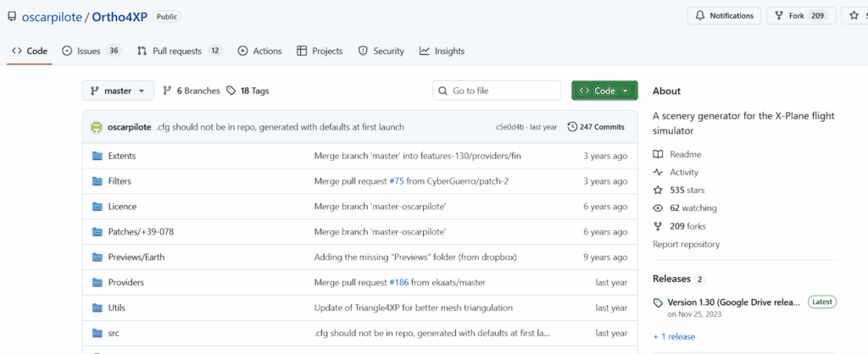Open the Licence folder

click(x=122, y=207)
